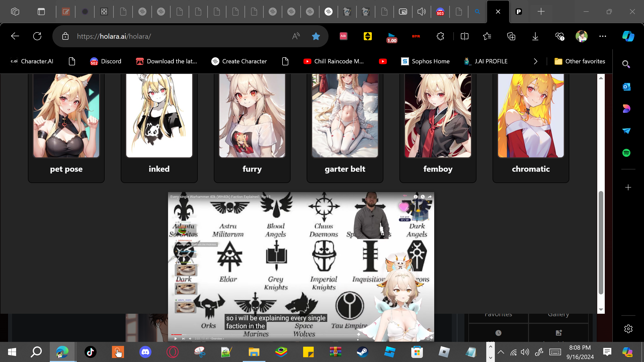Click the video share arrow icon
The height and width of the screenshot is (362, 644).
(430, 197)
